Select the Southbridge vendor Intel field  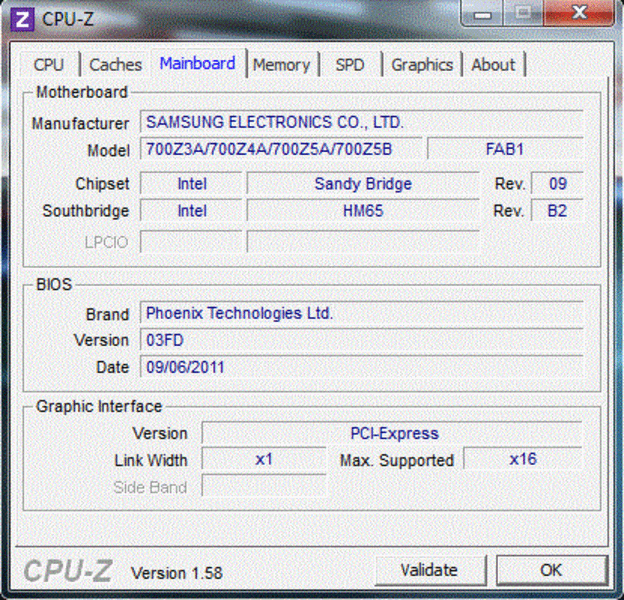[x=191, y=210]
